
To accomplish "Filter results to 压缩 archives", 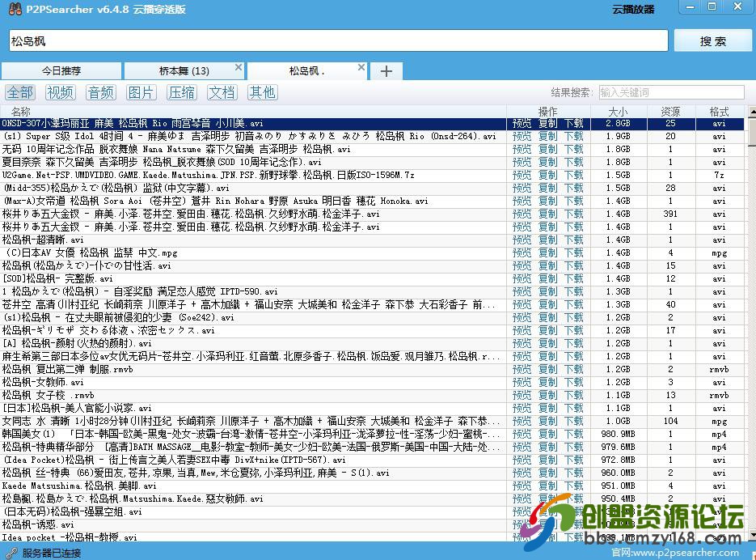I will 181,92.
